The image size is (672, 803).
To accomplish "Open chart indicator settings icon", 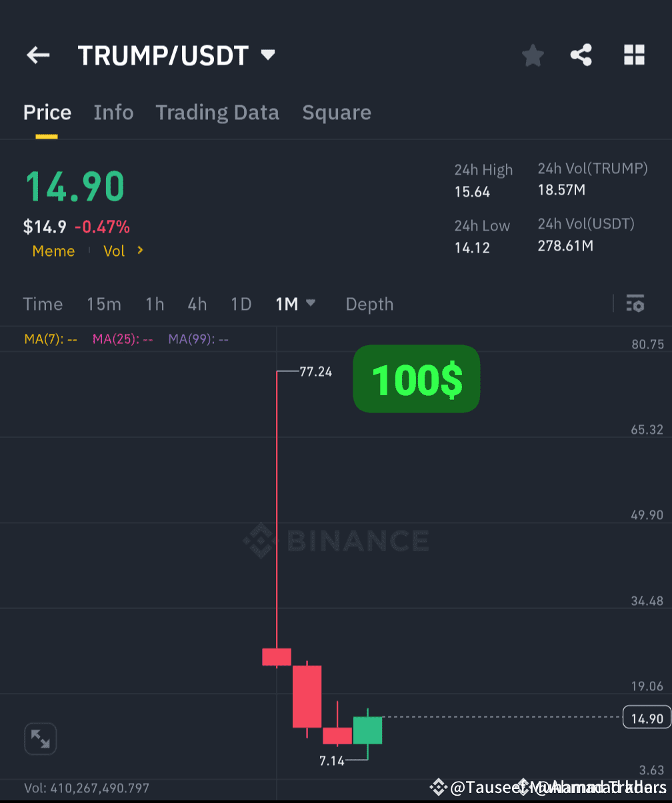I will point(635,304).
